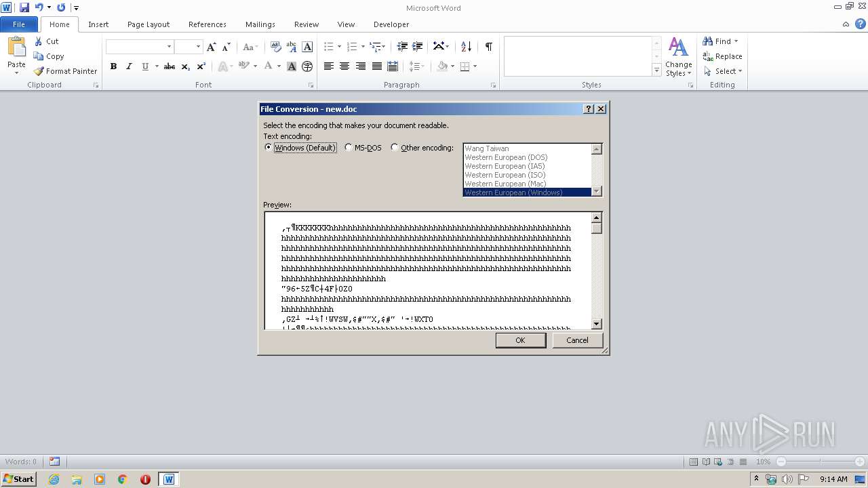Toggle Show/Hide paragraph marks
Viewport: 868px width, 488px height.
(x=488, y=47)
